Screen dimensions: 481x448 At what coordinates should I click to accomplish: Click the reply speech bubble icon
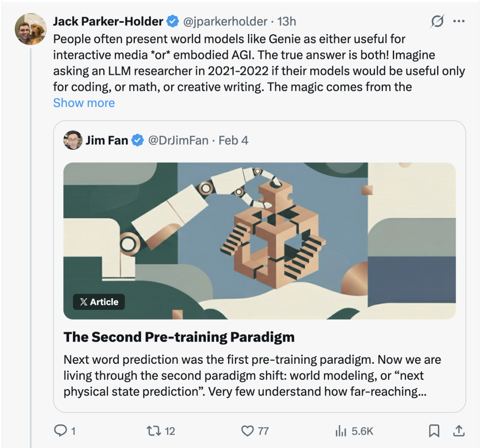[60, 431]
